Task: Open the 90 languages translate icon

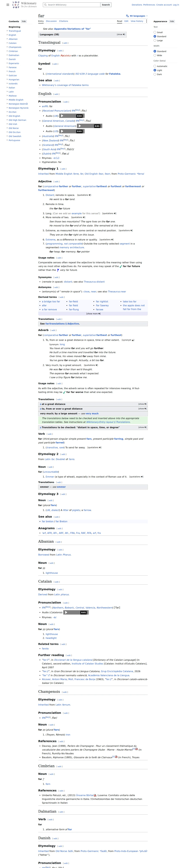Action: pyautogui.click(x=127, y=16)
